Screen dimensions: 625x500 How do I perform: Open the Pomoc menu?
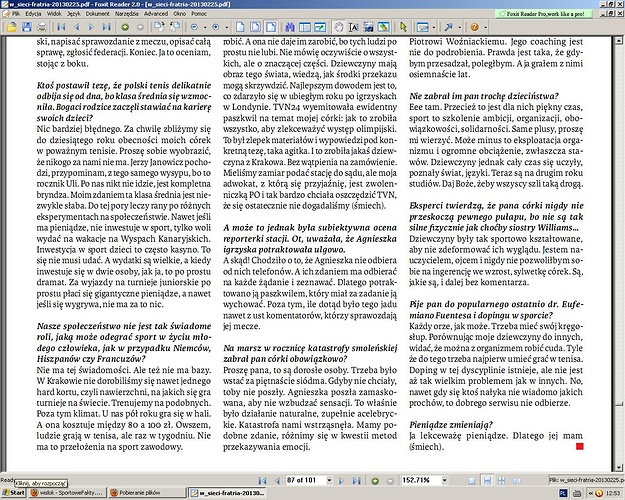pos(199,14)
